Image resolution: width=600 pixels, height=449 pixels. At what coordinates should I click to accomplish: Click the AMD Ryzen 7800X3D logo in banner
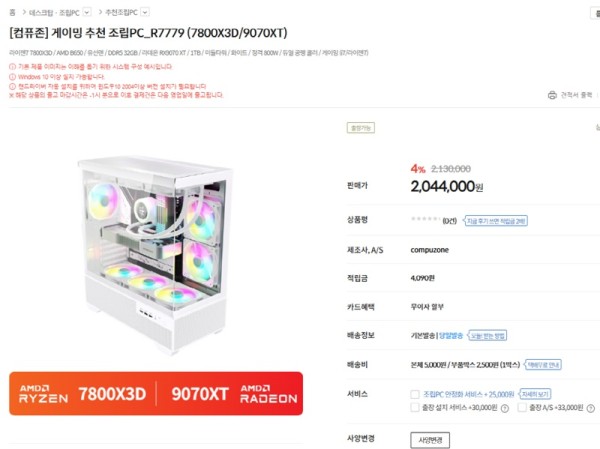[x=83, y=394]
